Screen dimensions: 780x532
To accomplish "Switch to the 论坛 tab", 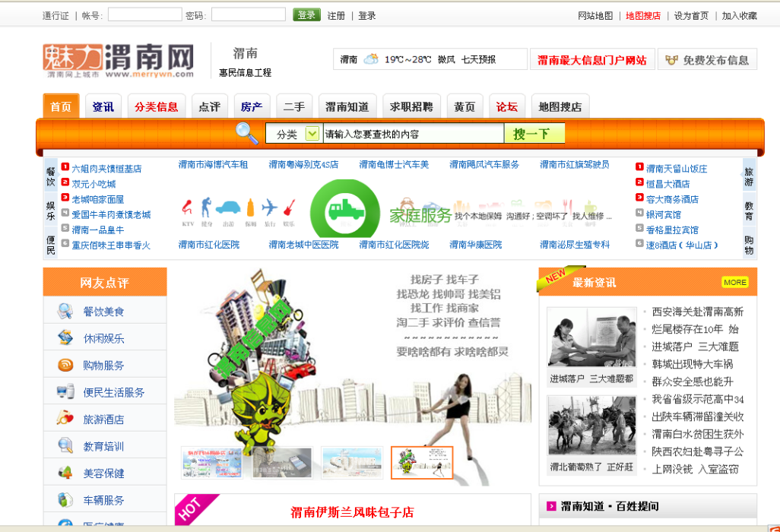I will click(507, 106).
